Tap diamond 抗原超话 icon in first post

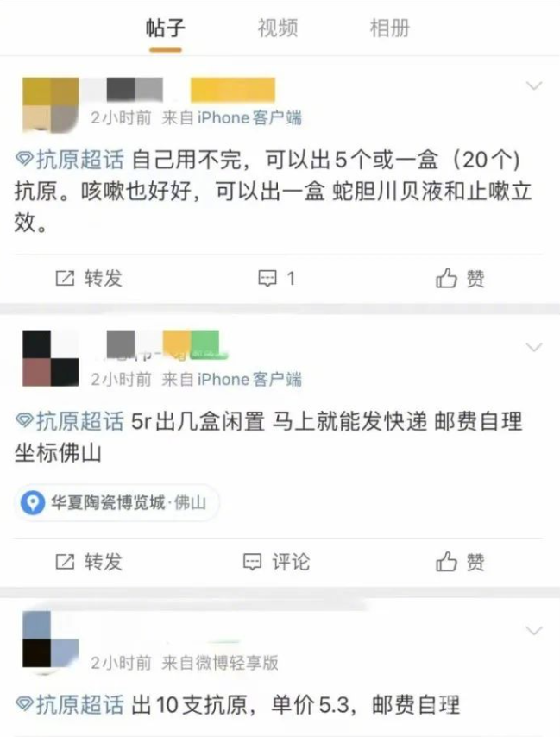click(24, 160)
